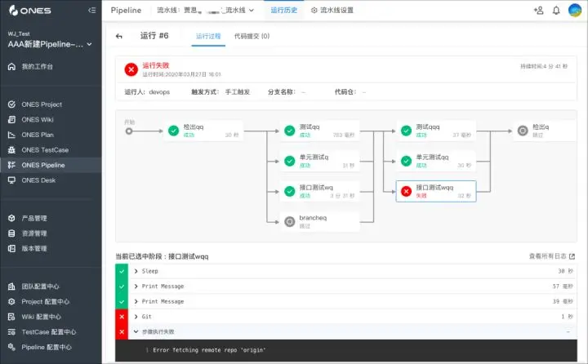Click the red run-failed status icon
Image resolution: width=588 pixels, height=364 pixels.
(x=131, y=69)
